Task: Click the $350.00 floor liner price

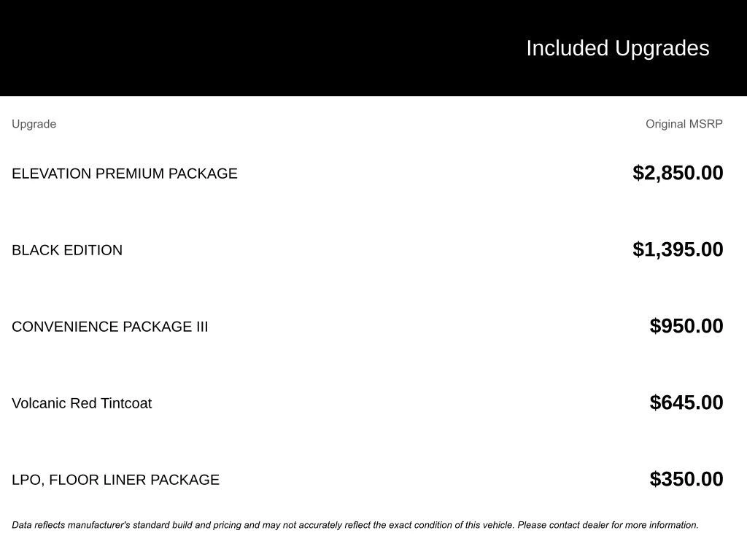Action: coord(686,479)
